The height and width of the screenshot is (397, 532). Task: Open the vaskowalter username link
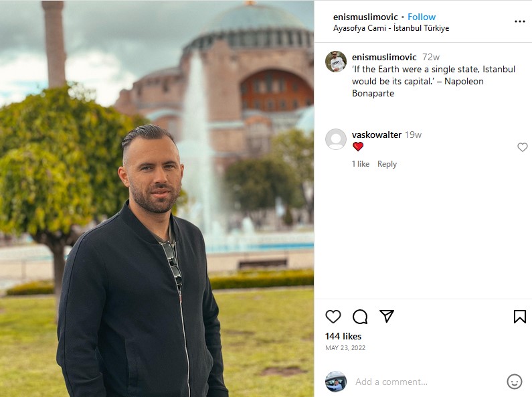[377, 135]
